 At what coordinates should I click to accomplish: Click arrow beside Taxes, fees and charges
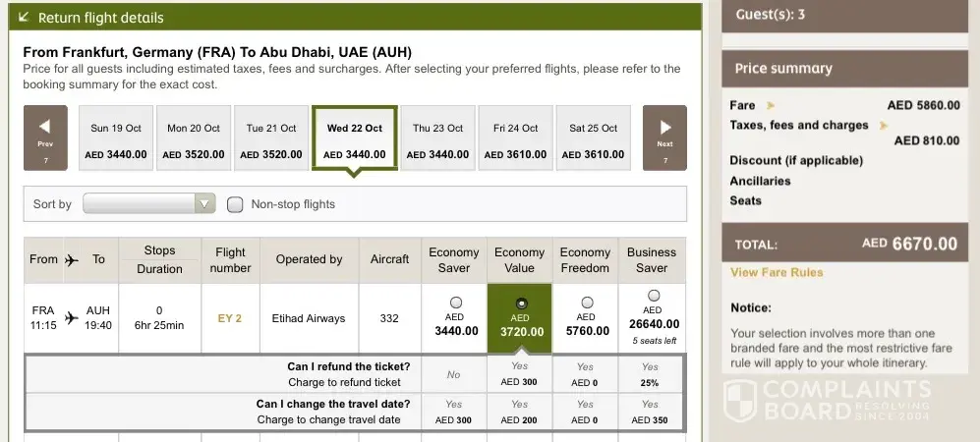click(884, 126)
